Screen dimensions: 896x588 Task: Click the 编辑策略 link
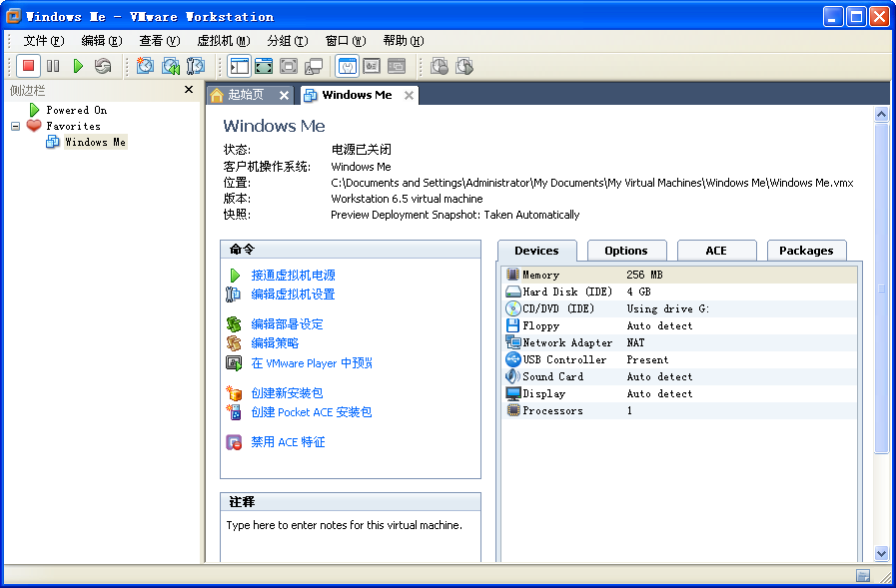[x=275, y=343]
